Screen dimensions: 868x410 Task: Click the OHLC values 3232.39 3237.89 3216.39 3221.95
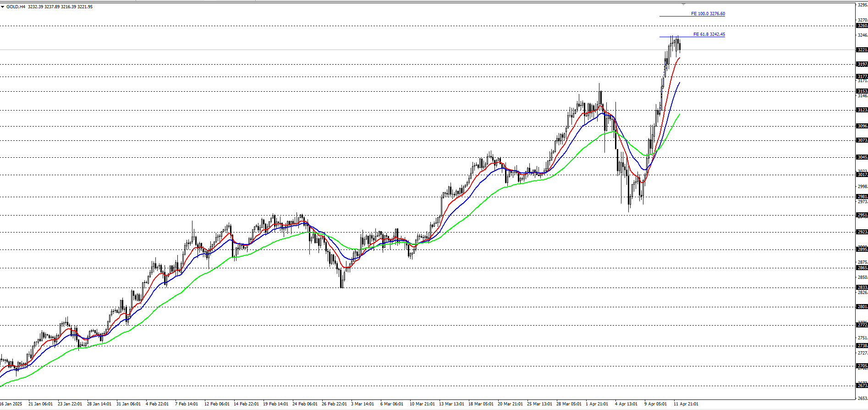click(60, 7)
